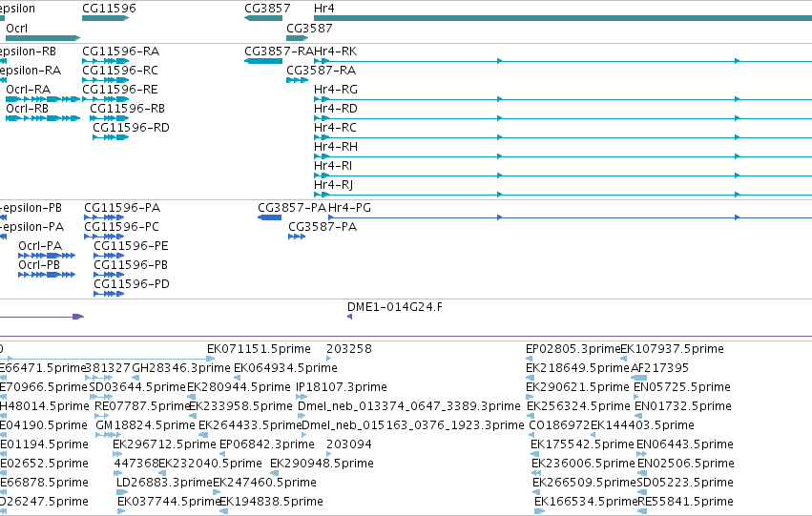This screenshot has height=516, width=812.
Task: Click the Ocrl-PB protein track
Action: (47, 275)
